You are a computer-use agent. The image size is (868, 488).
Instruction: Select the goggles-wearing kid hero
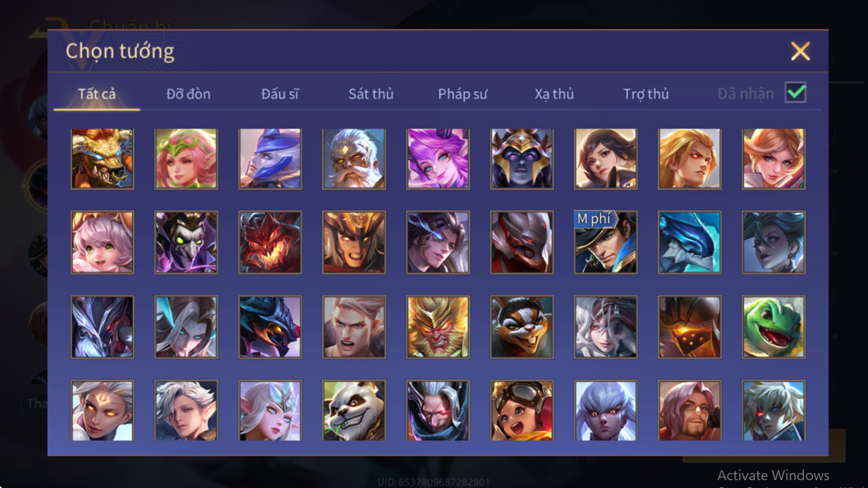[522, 411]
